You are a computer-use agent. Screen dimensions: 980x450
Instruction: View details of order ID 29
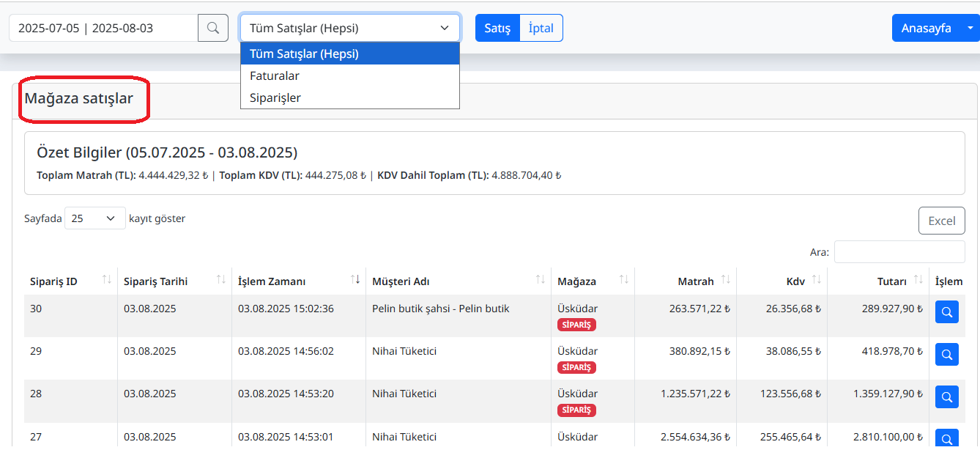946,354
